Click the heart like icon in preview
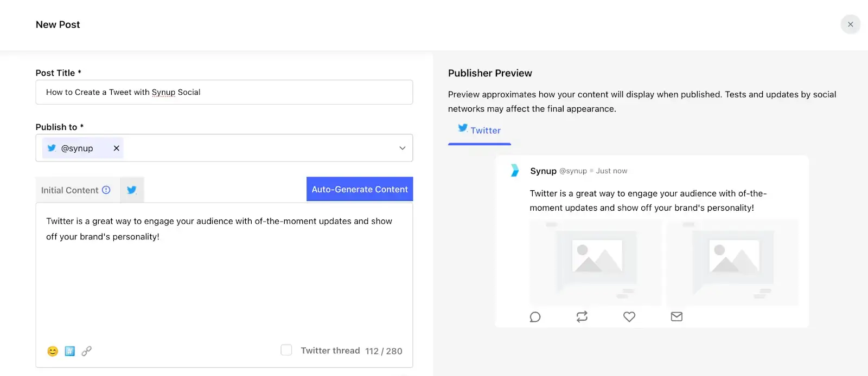868x376 pixels. tap(629, 317)
